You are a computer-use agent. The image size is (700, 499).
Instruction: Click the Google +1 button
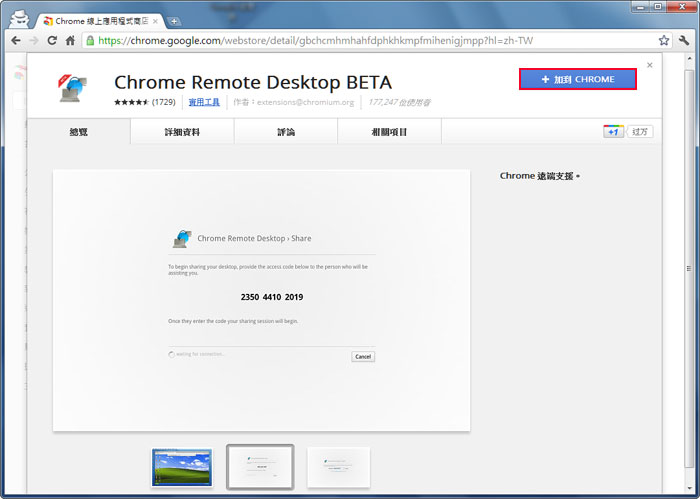pyautogui.click(x=613, y=132)
